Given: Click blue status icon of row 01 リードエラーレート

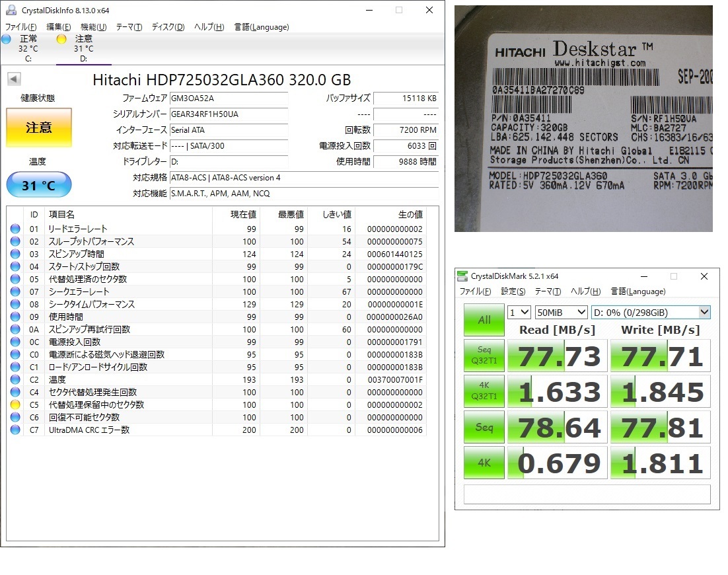Looking at the screenshot, I should coord(15,229).
